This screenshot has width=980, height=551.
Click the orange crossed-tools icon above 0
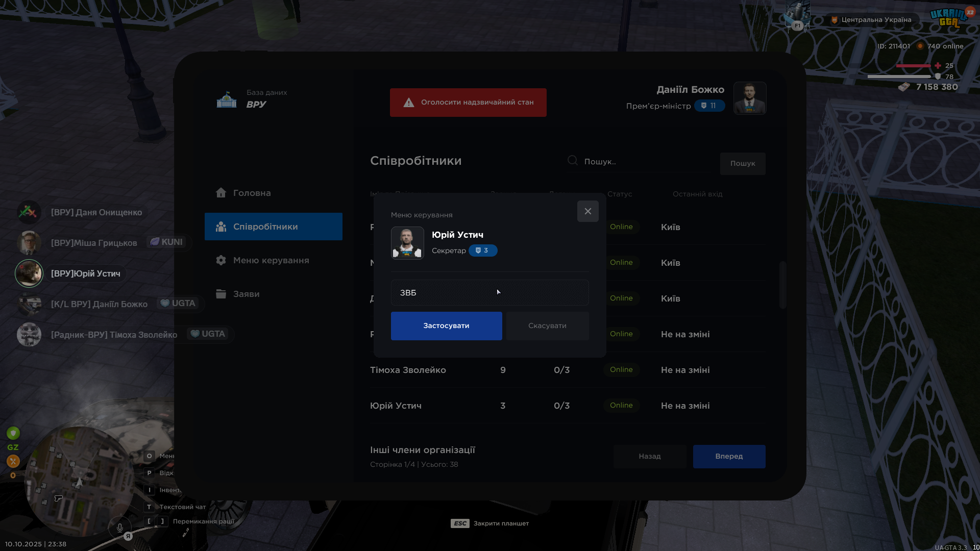(x=13, y=461)
